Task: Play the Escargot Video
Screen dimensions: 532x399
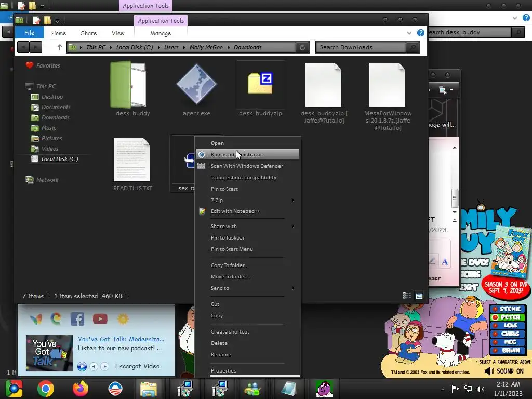Action: (x=82, y=366)
